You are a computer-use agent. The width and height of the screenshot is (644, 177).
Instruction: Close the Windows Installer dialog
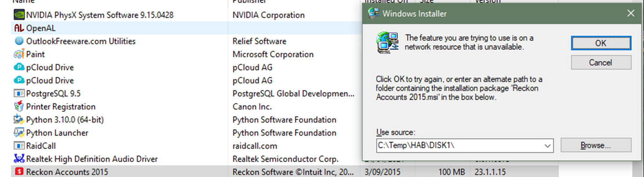click(x=631, y=13)
